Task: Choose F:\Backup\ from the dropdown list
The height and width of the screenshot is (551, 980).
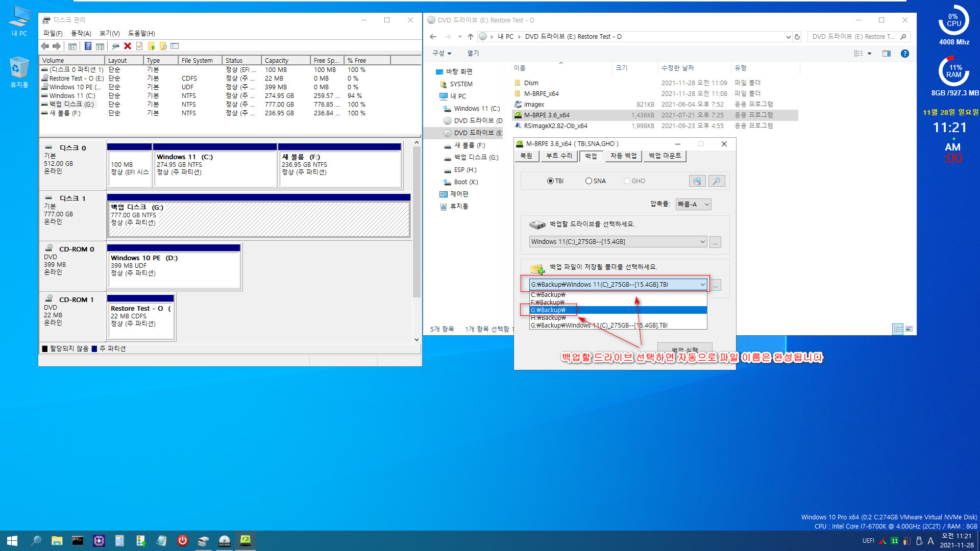Action: pyautogui.click(x=618, y=303)
